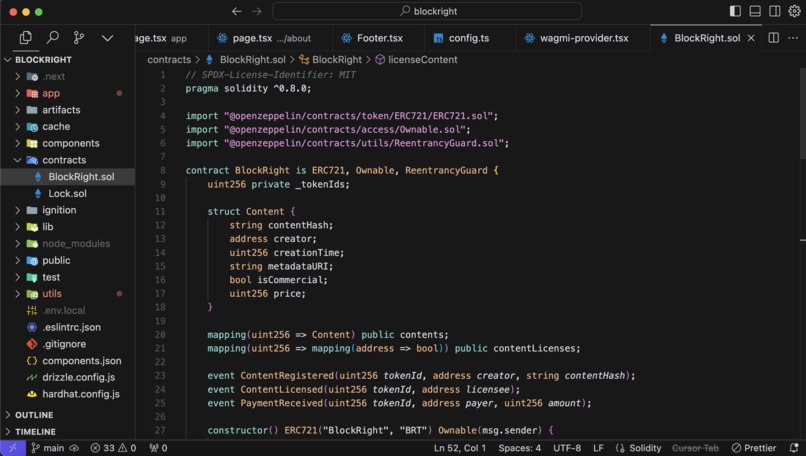
Task: Expand the lib folder
Action: tap(67, 227)
